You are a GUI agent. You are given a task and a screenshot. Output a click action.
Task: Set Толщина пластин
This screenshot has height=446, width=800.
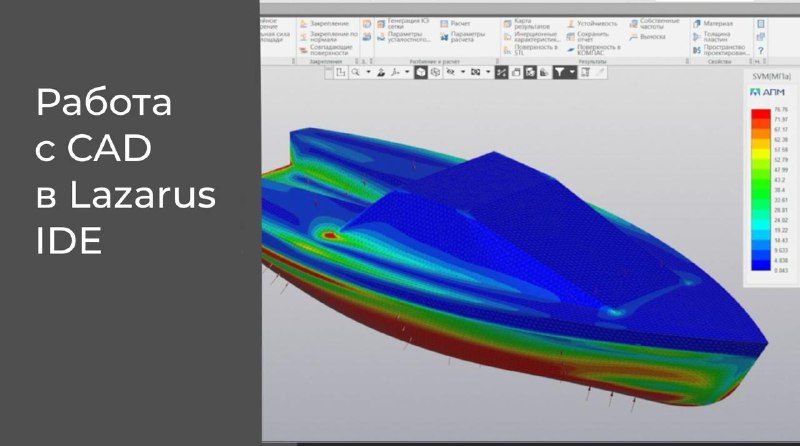[712, 37]
